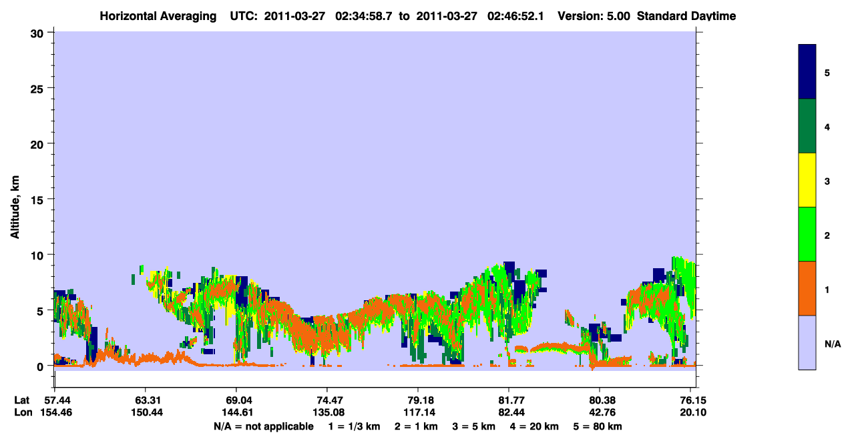
Task: Select the lavender N/A colorbar segment
Action: (x=807, y=342)
